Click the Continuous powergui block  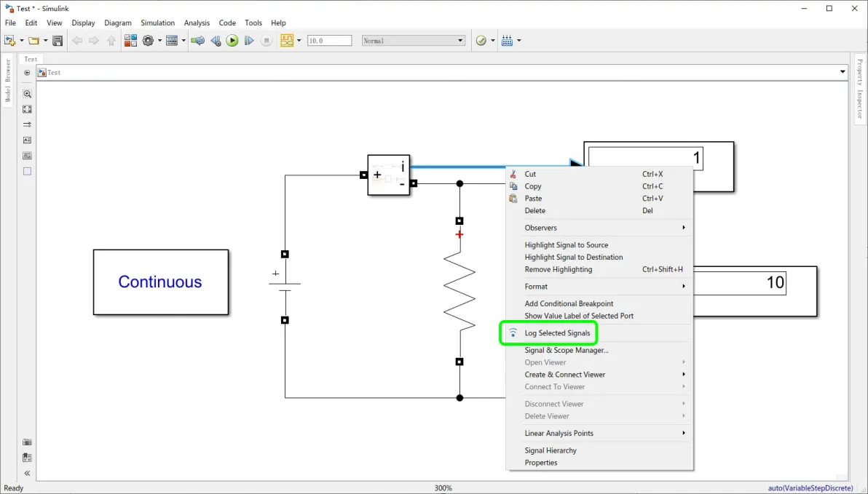tap(160, 282)
